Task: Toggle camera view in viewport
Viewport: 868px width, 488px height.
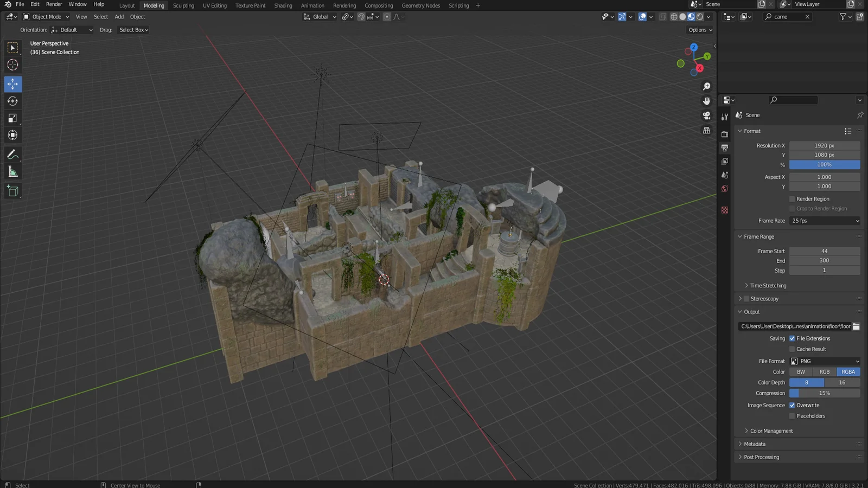Action: [x=706, y=115]
